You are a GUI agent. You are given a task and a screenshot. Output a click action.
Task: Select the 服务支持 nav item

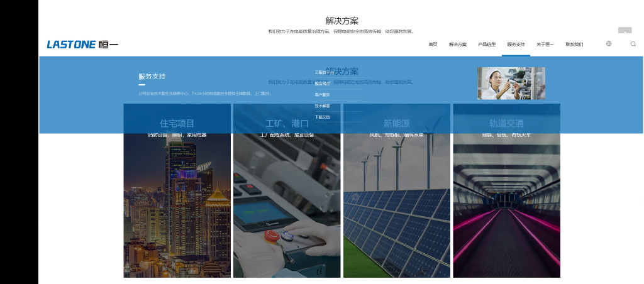coord(516,45)
